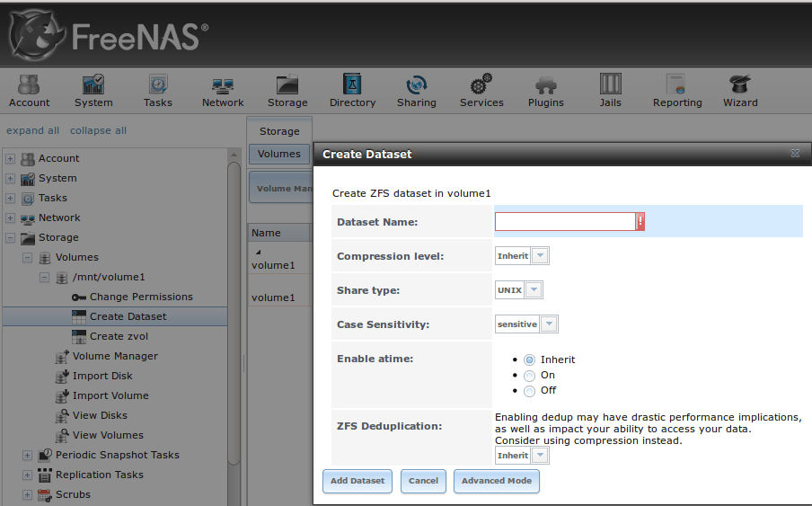The height and width of the screenshot is (506, 812).
Task: Select Create Dataset tree item
Action: point(115,316)
